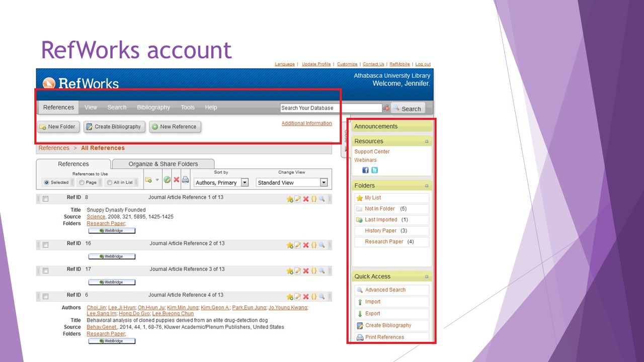Select the 'All in List' radio button
The image size is (644, 362).
110,183
